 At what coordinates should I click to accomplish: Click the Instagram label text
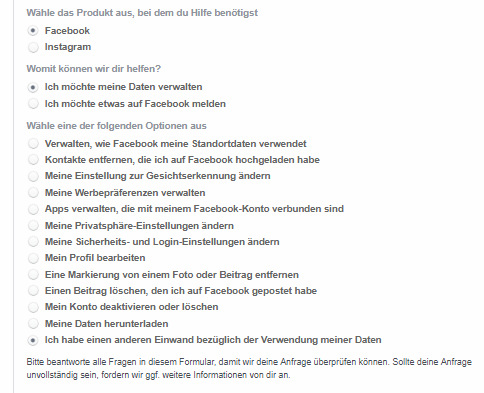[x=68, y=47]
